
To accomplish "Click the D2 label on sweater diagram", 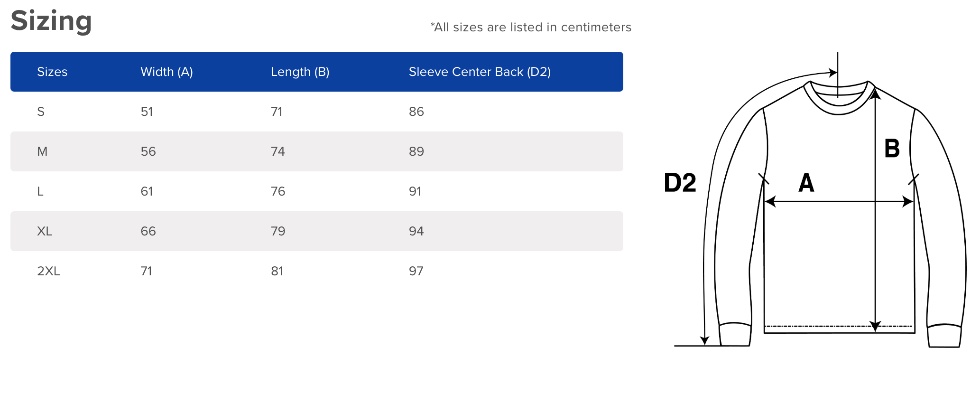I will tap(680, 182).
